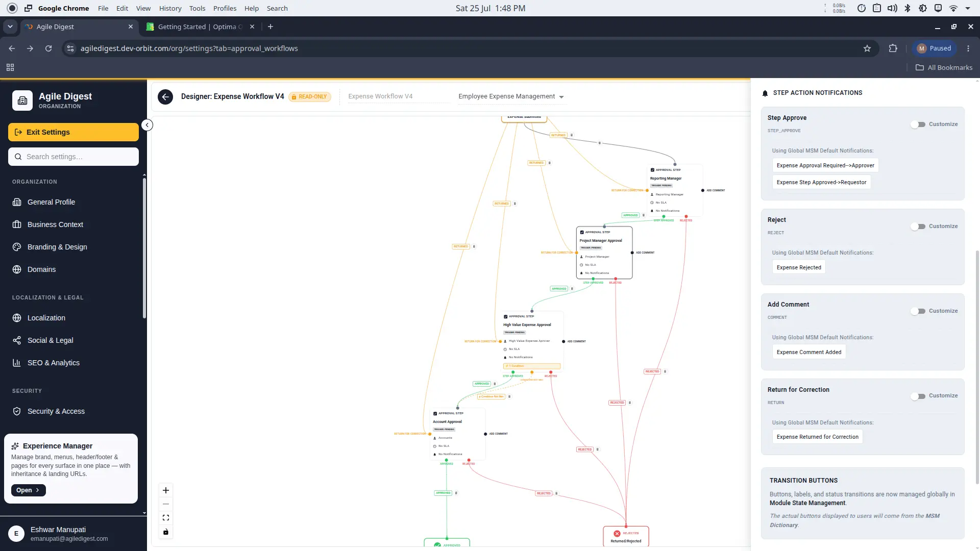Click Expense Rejected notification chip
Screen dimensions: 980x551
pos(799,267)
